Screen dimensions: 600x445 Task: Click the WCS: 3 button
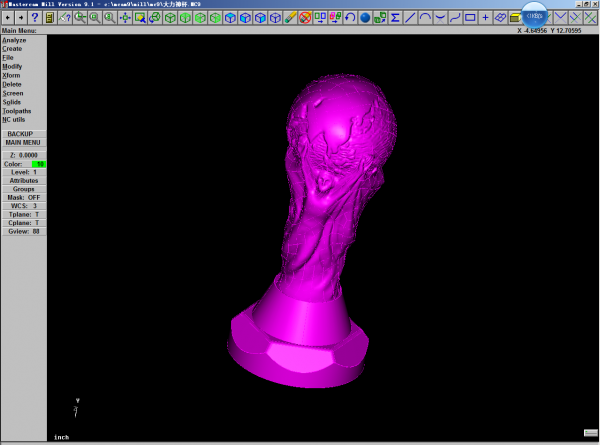pos(24,206)
